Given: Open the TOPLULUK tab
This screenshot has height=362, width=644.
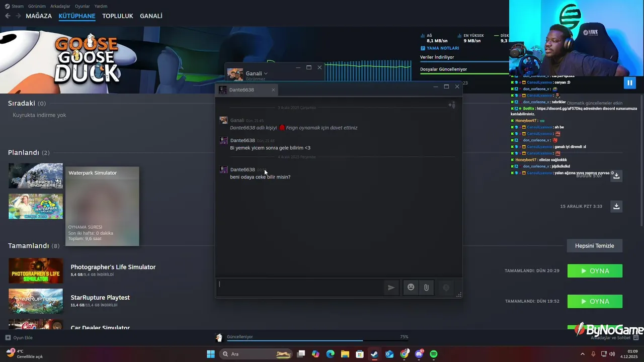Looking at the screenshot, I should coord(118,16).
